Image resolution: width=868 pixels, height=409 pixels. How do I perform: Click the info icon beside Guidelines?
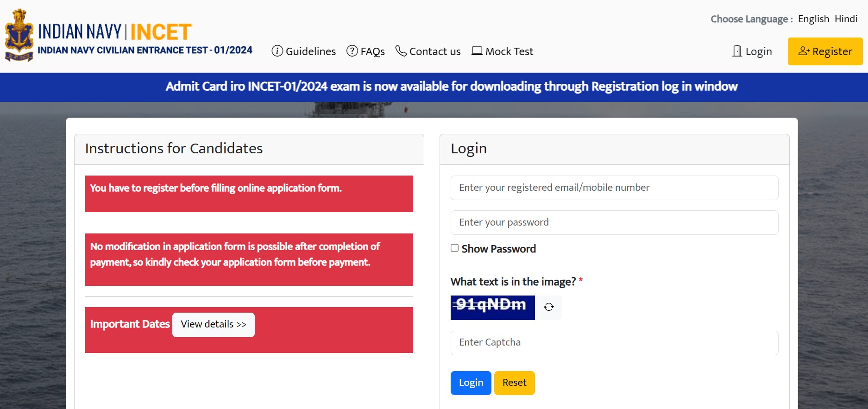pyautogui.click(x=277, y=51)
